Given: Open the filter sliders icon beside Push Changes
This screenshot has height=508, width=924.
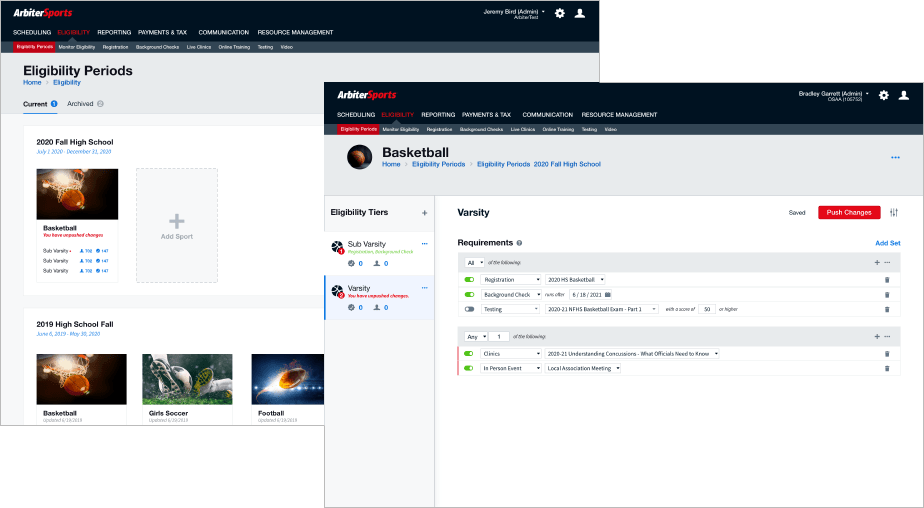Looking at the screenshot, I should [x=894, y=213].
